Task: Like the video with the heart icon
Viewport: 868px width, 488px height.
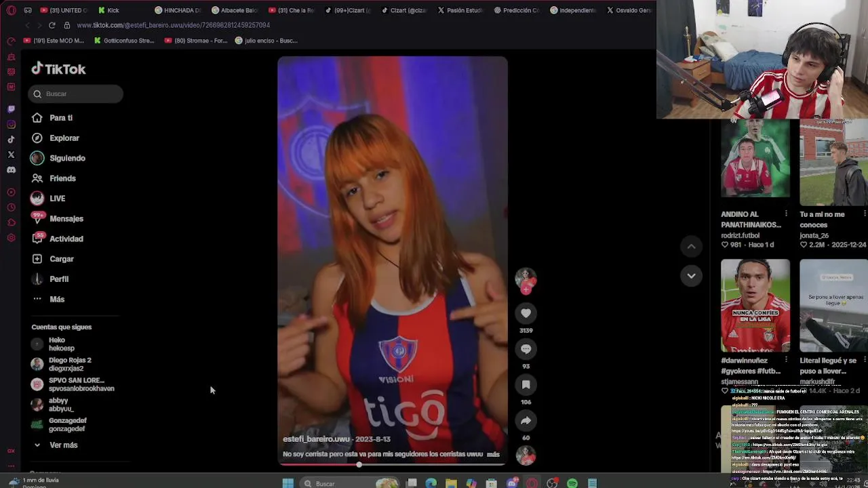Action: click(526, 313)
